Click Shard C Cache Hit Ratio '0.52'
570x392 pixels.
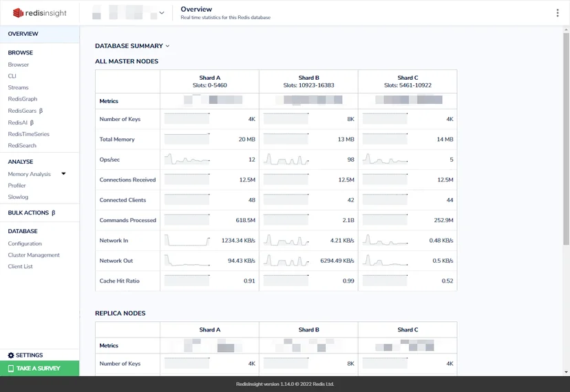(447, 281)
